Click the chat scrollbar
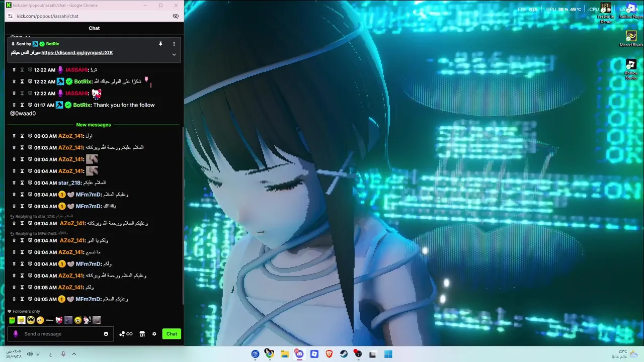Image resolution: width=644 pixels, height=362 pixels. 183,216
